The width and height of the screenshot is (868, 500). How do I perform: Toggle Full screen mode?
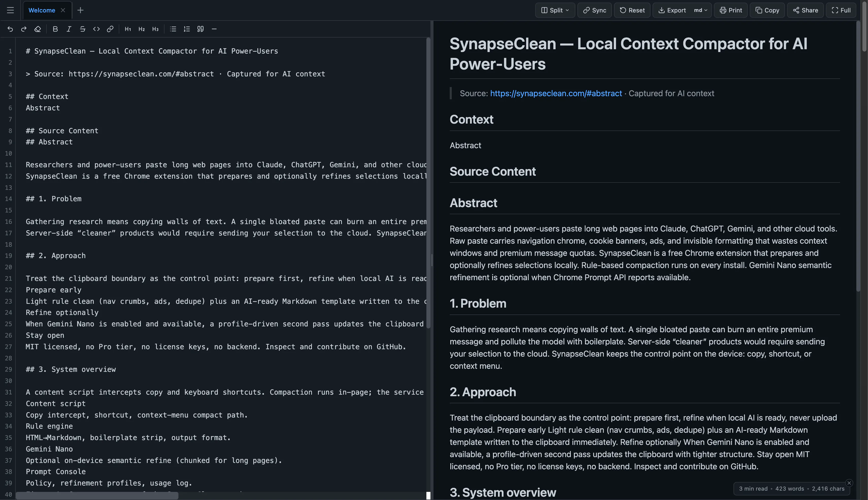(841, 10)
